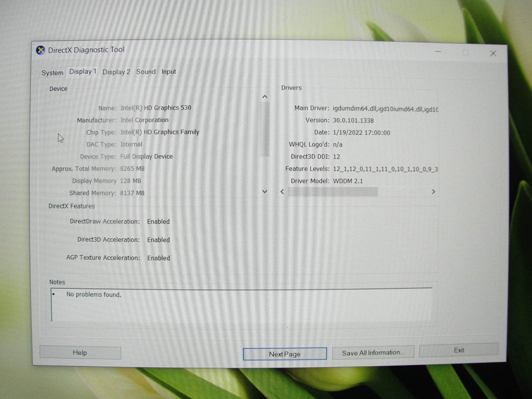Switch to the Input tab
Image resolution: width=532 pixels, height=399 pixels.
[168, 71]
